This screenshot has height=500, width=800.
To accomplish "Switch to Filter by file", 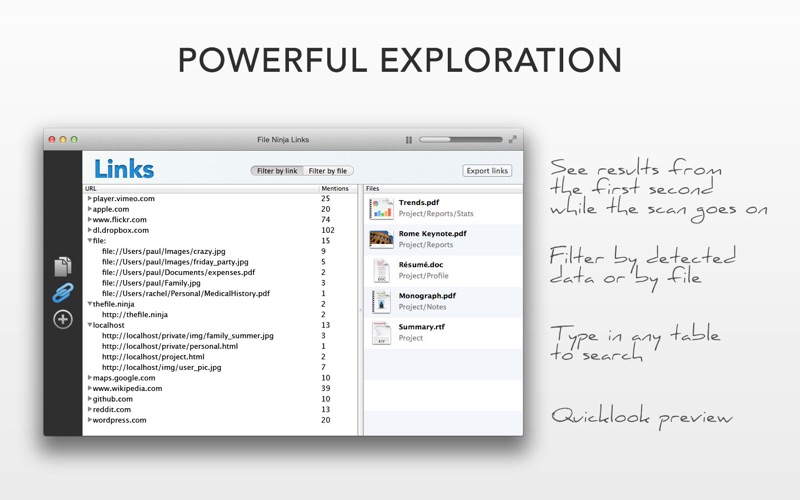I will pos(328,171).
